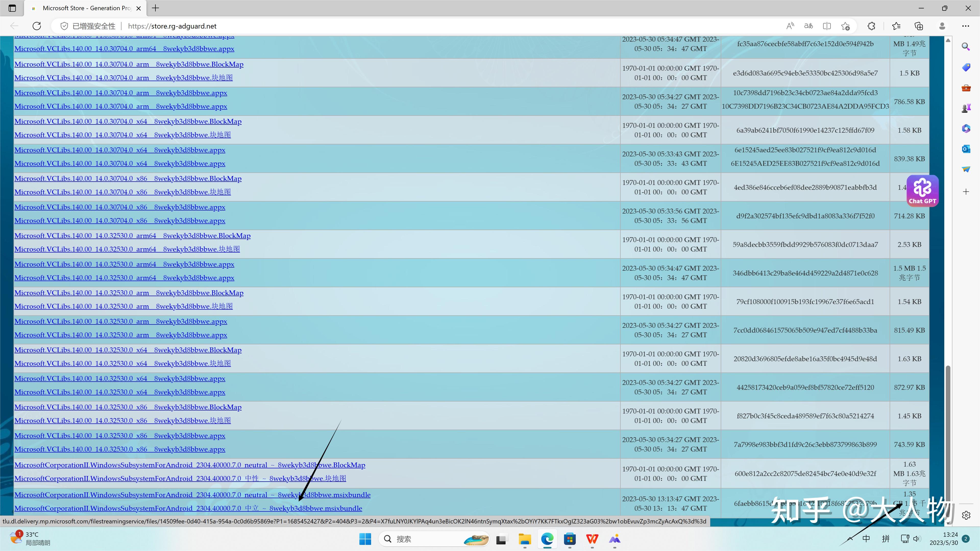Click the read aloud icon
This screenshot has height=551, width=980.
790,26
